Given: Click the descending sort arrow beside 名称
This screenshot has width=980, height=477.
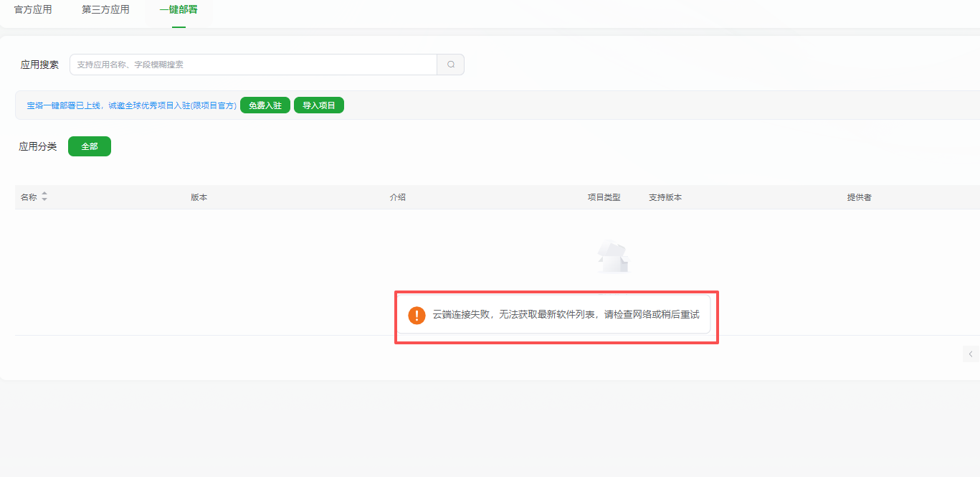Looking at the screenshot, I should pyautogui.click(x=44, y=199).
